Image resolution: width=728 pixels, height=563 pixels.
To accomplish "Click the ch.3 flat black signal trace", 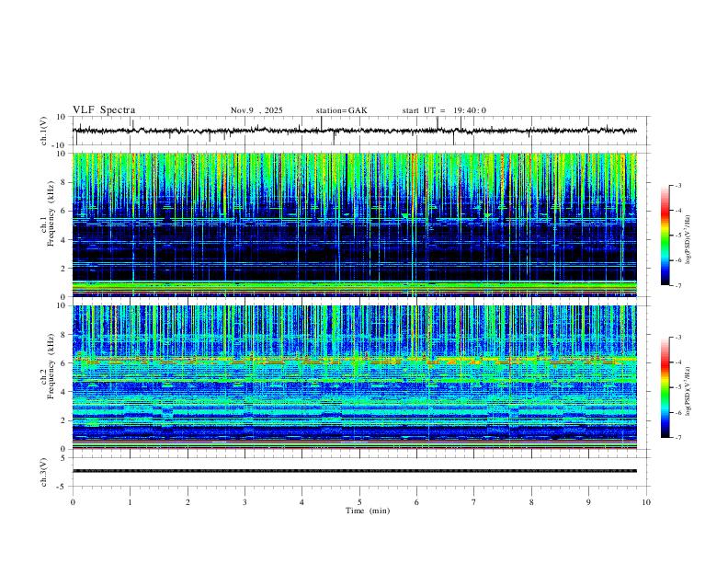I will click(x=355, y=471).
